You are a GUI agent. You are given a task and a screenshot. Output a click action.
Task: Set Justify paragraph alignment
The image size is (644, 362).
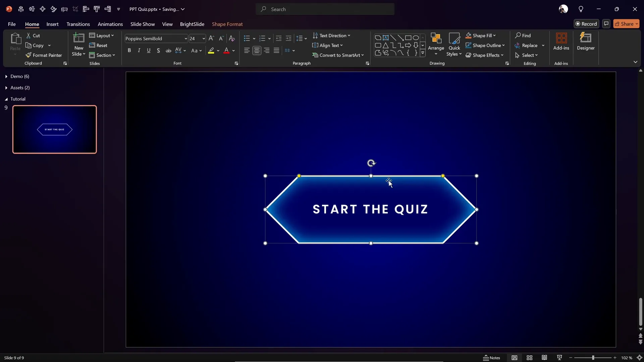pos(276,50)
